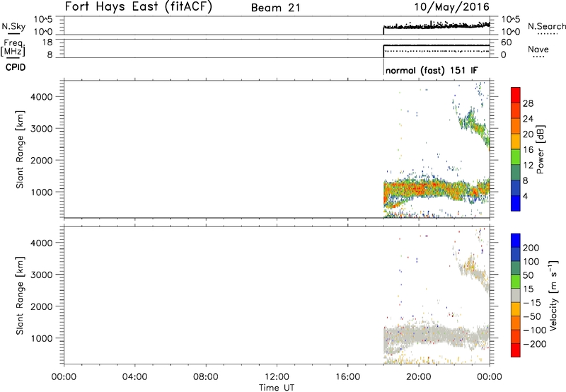Click the "4000" tick of the power panel
This screenshot has width=566, height=392.
coord(42,97)
